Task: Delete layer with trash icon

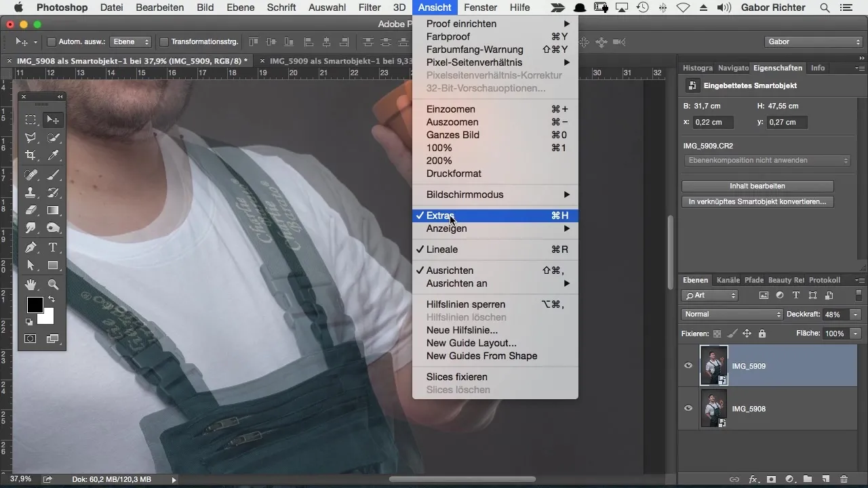Action: 844,479
